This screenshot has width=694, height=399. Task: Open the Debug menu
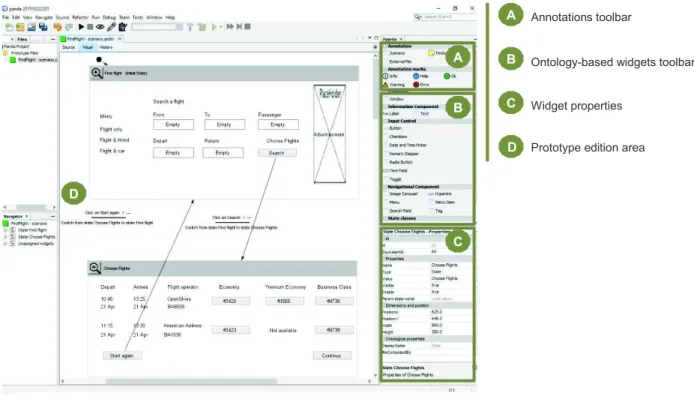[109, 17]
